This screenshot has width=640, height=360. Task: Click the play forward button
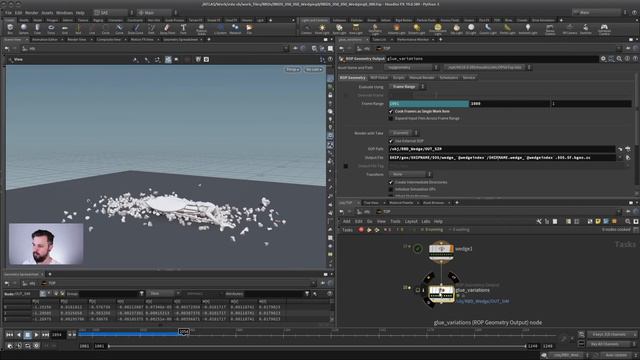point(36,335)
